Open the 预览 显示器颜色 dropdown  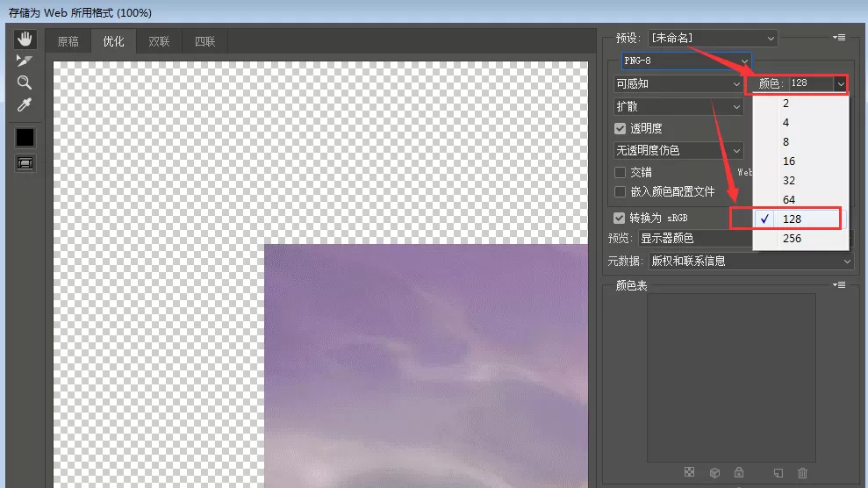[695, 239]
